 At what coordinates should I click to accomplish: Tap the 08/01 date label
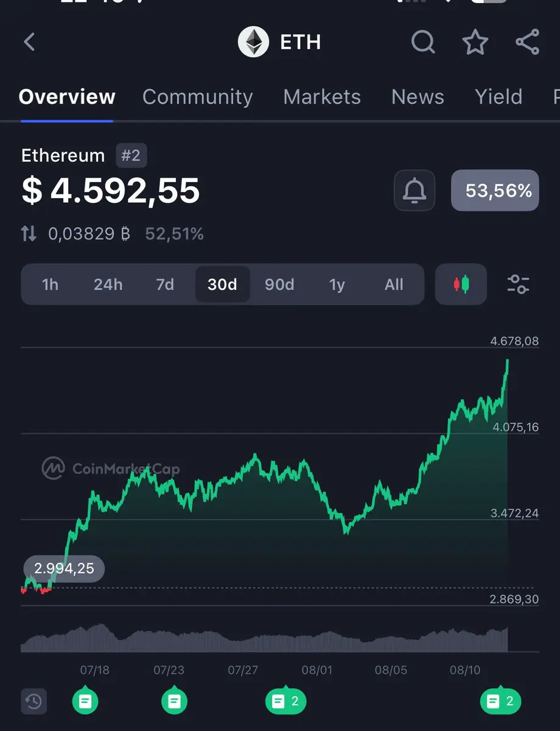click(317, 670)
